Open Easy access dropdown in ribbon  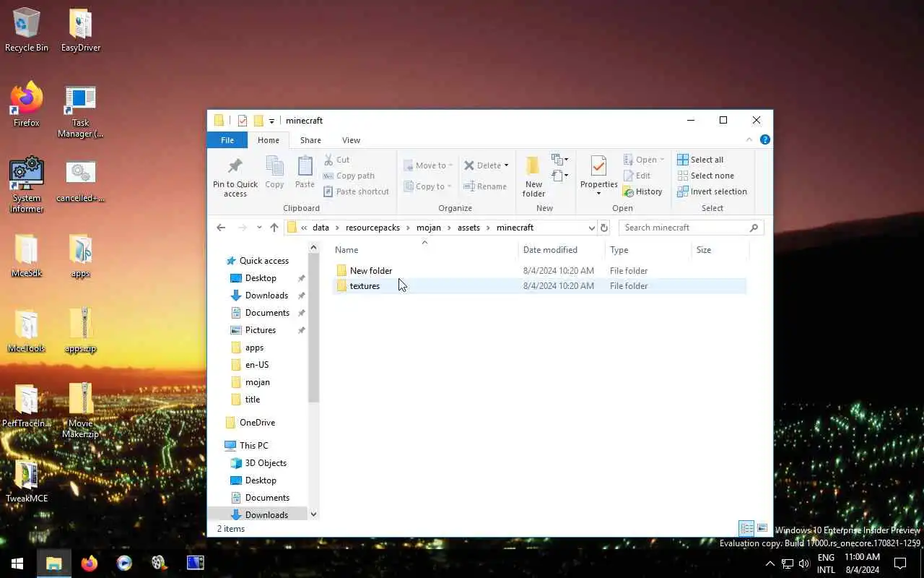(559, 176)
